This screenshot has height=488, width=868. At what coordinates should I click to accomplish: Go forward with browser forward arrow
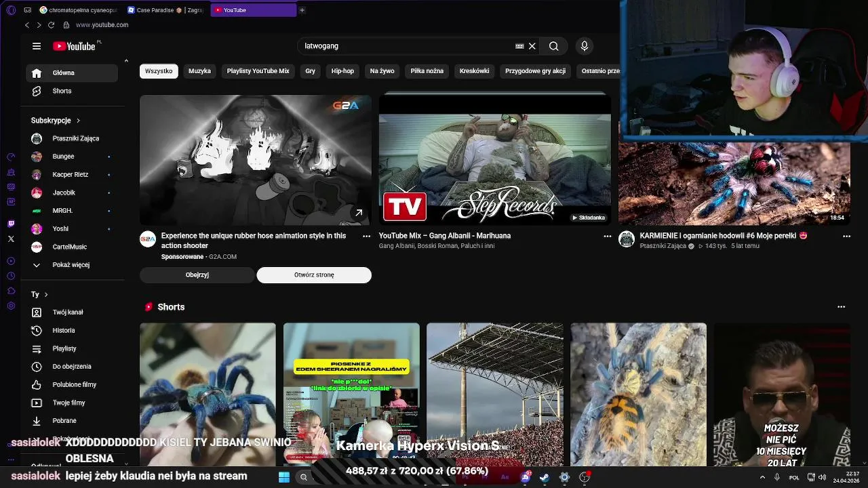[x=39, y=25]
